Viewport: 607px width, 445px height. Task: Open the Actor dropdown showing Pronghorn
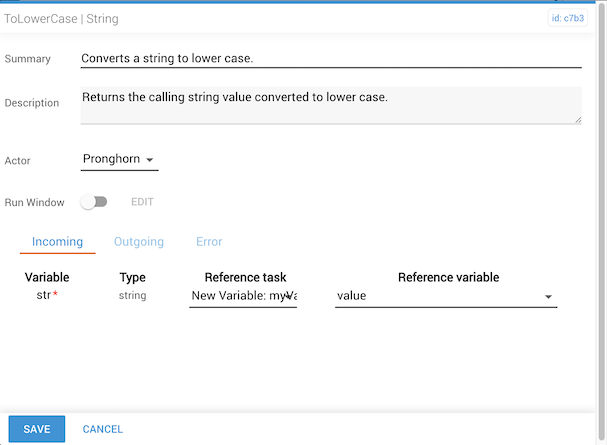(118, 159)
